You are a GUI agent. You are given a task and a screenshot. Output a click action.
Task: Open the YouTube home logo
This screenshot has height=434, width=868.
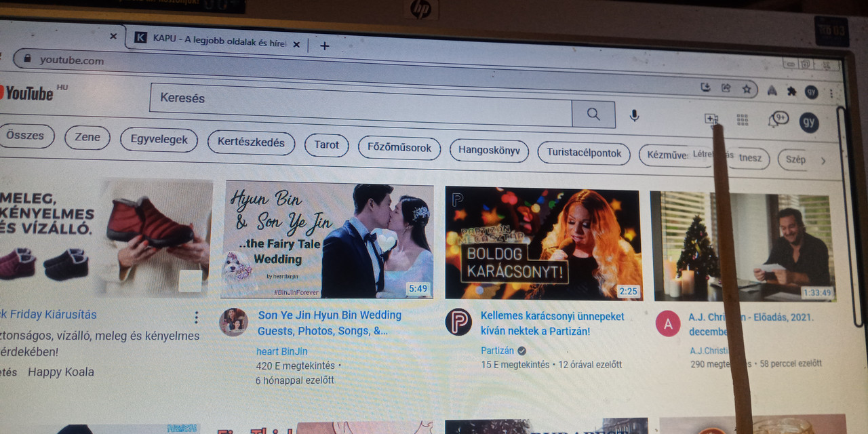coord(27,93)
